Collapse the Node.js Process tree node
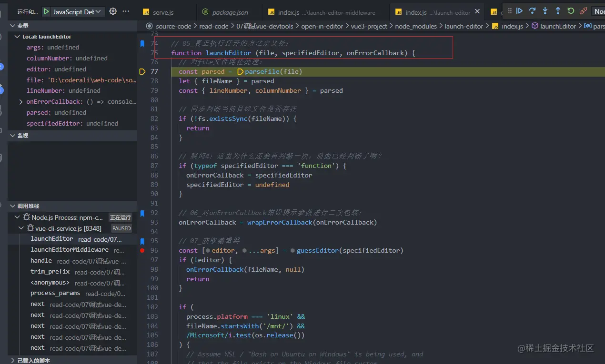The image size is (605, 364). tap(17, 217)
